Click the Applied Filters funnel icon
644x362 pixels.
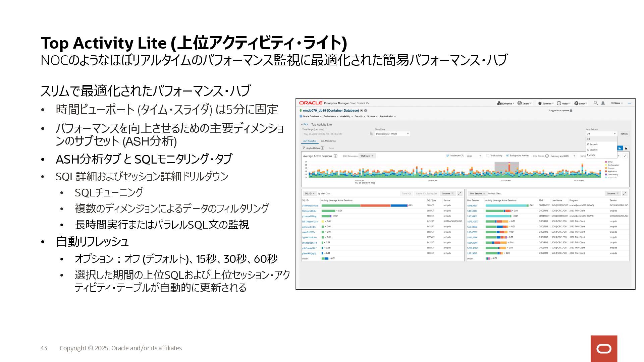coord(304,148)
